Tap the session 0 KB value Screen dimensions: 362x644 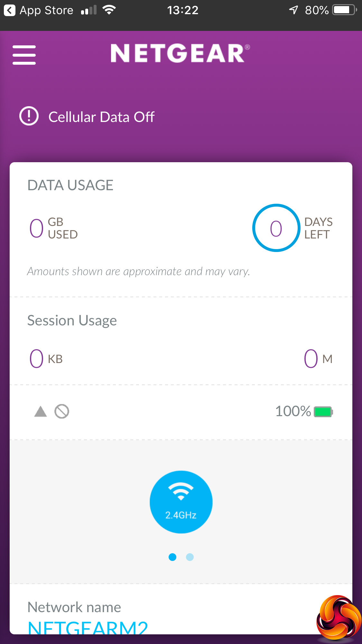[46, 359]
